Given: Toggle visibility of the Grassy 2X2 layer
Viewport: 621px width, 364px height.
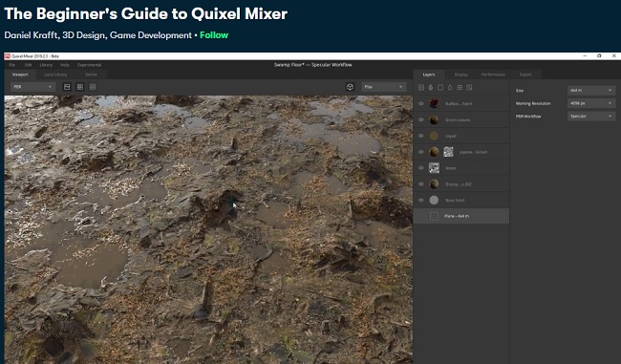Looking at the screenshot, I should [x=421, y=184].
